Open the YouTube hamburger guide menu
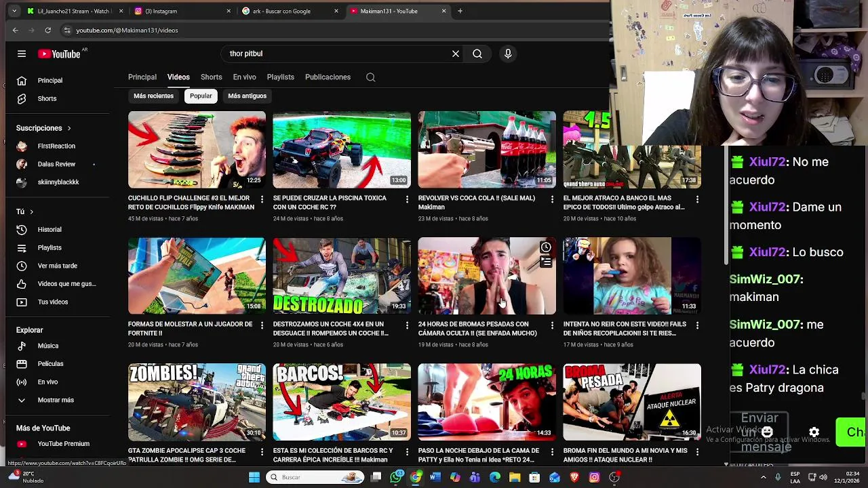Image resolution: width=868 pixels, height=488 pixels. (x=22, y=54)
